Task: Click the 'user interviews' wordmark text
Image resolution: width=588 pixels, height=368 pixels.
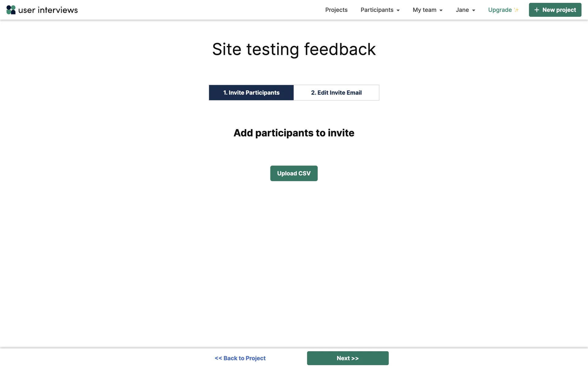Action: coord(48,10)
